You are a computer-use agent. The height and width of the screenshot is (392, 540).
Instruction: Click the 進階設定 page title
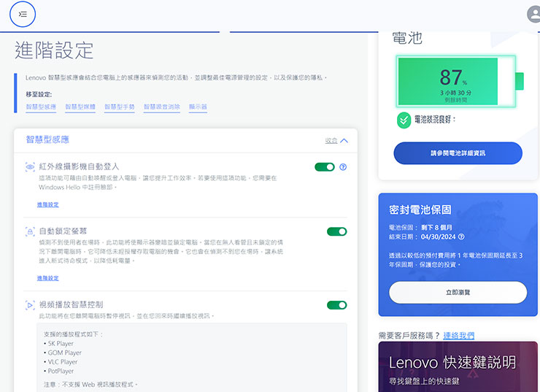(54, 50)
